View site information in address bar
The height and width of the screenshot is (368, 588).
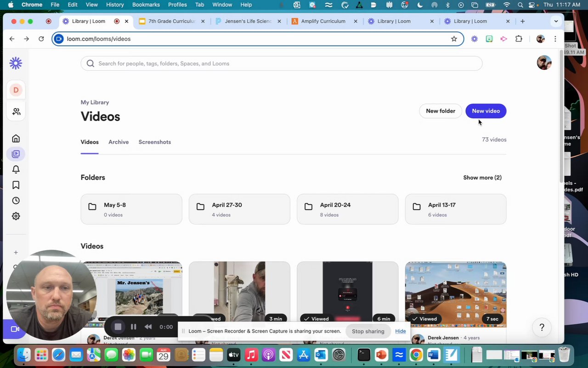(58, 39)
